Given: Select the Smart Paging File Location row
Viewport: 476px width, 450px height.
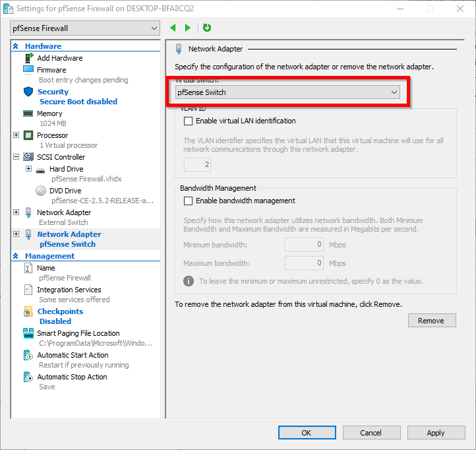Looking at the screenshot, I should [78, 333].
